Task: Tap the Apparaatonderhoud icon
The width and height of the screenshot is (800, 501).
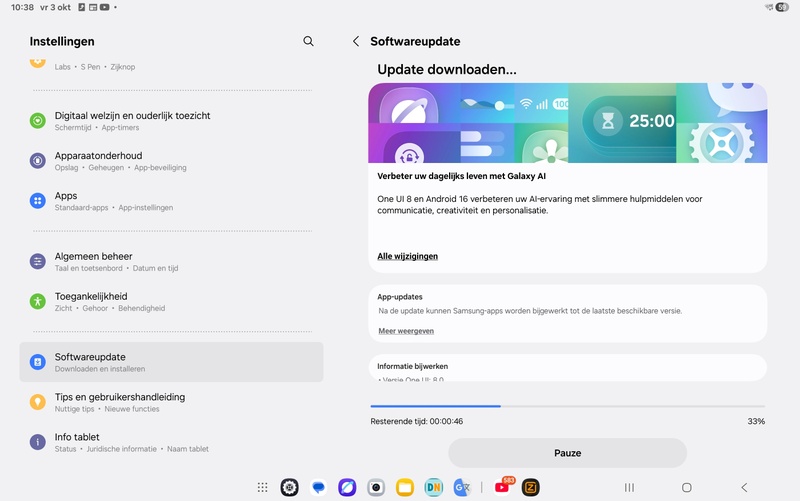Action: pyautogui.click(x=38, y=161)
